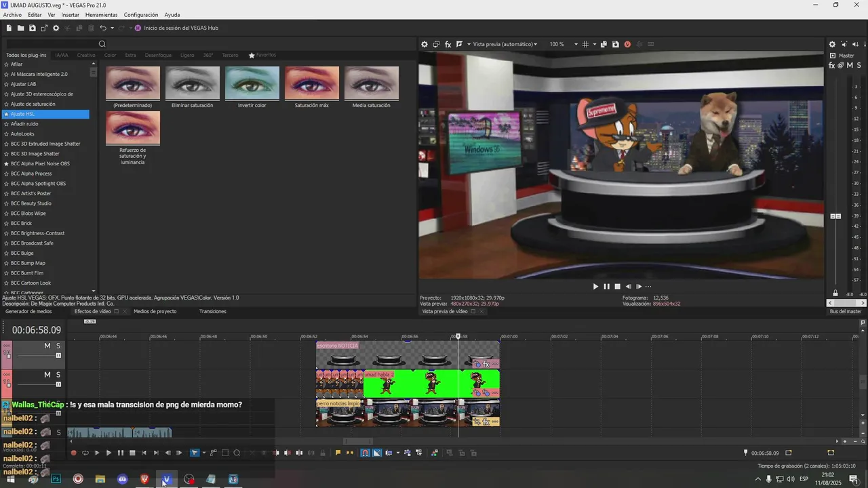
Task: Select the Zoom magnifier tool in timeline toolbar
Action: click(237, 453)
